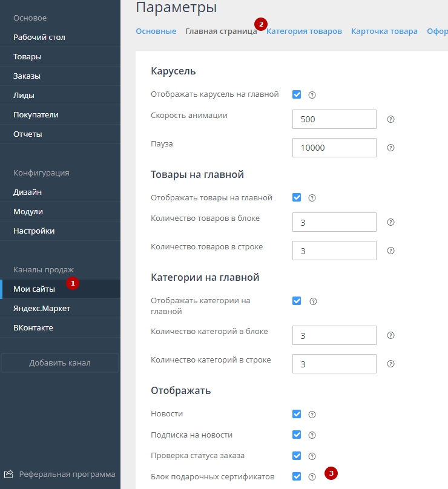Open help for Количество товаров в блоке

tap(390, 222)
